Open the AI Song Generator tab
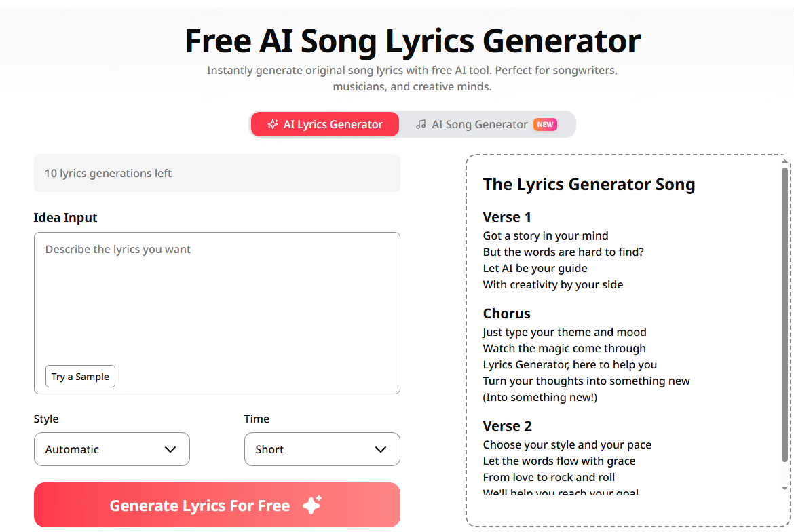 point(479,124)
